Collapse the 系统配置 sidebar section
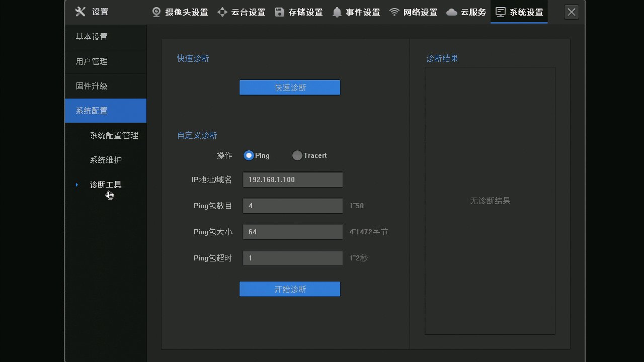This screenshot has height=362, width=644. click(x=106, y=111)
